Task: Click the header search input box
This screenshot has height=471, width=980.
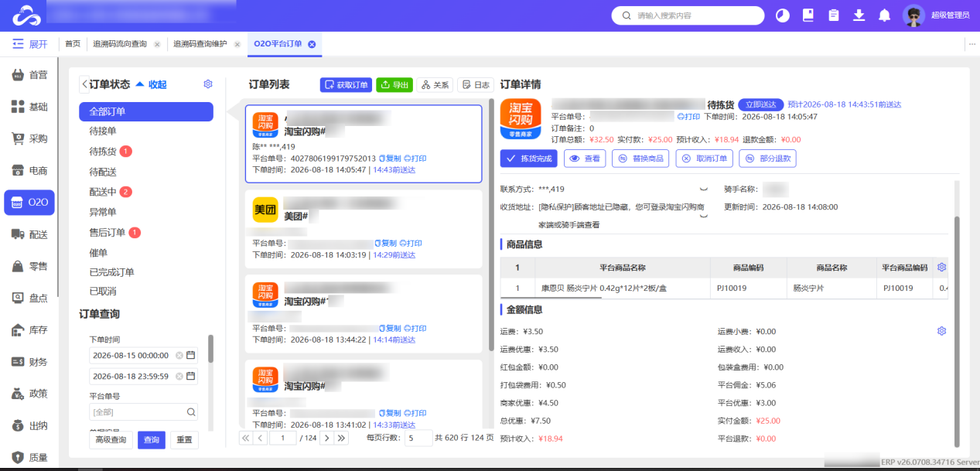Action: (688, 15)
